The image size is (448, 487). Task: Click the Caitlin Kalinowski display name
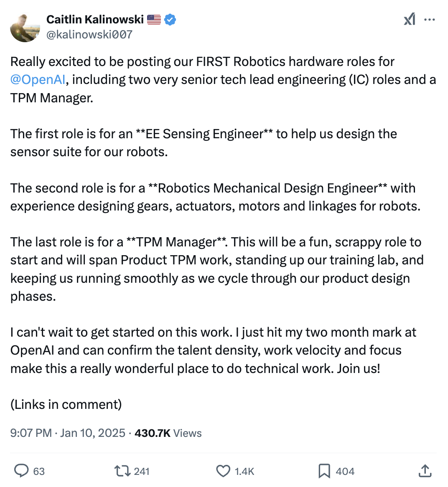[x=95, y=19]
